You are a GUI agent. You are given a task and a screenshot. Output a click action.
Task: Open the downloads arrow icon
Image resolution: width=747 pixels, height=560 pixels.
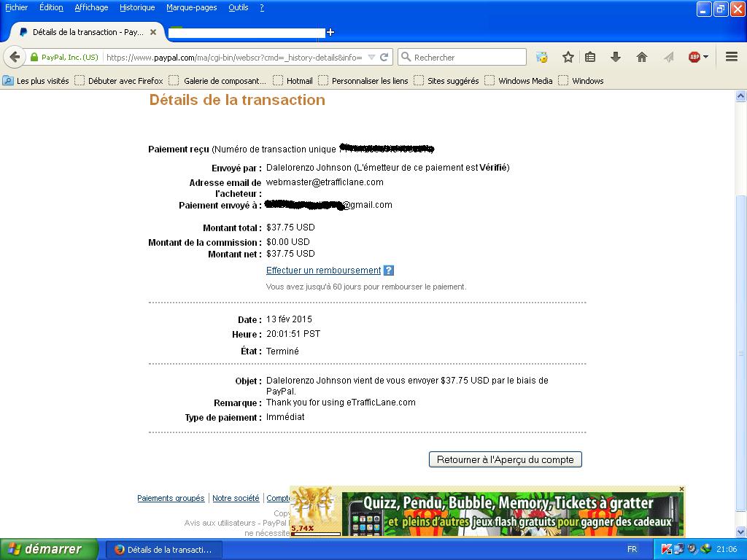point(616,57)
